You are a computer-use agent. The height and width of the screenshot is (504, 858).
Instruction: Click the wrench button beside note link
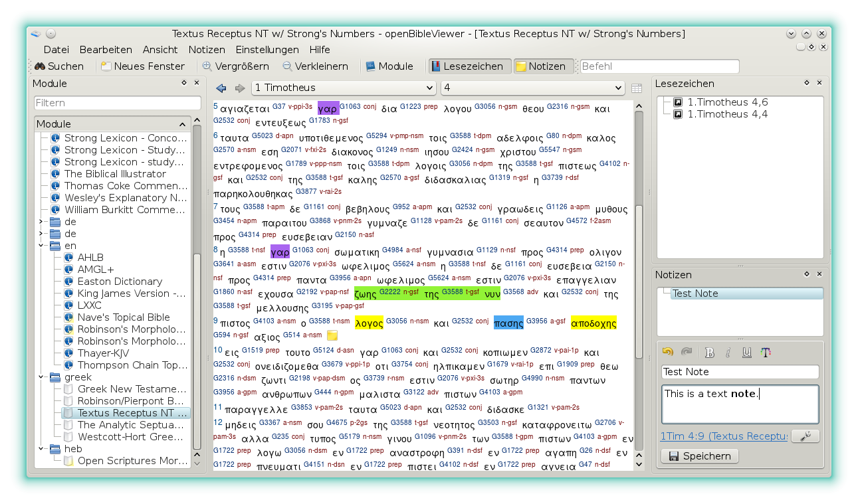click(x=805, y=436)
